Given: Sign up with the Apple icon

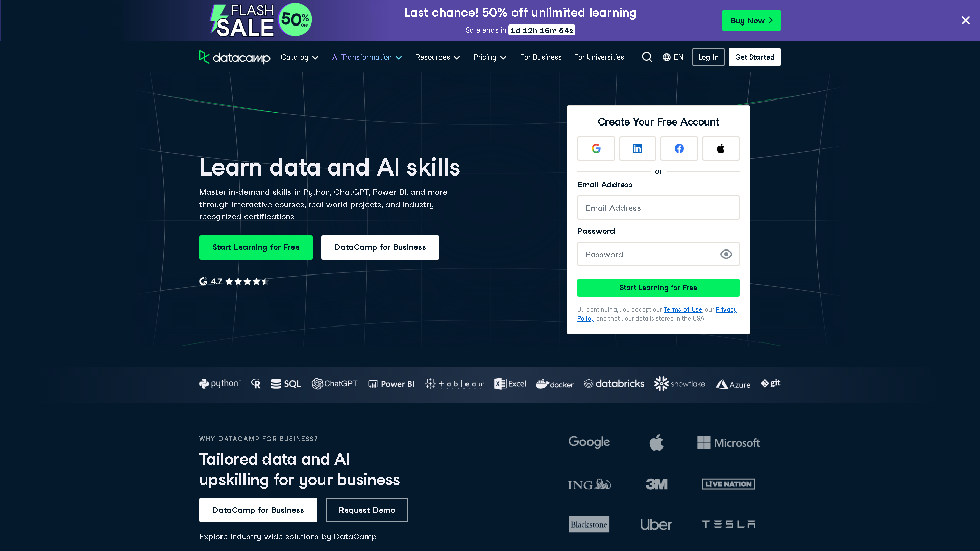Looking at the screenshot, I should click(x=721, y=148).
